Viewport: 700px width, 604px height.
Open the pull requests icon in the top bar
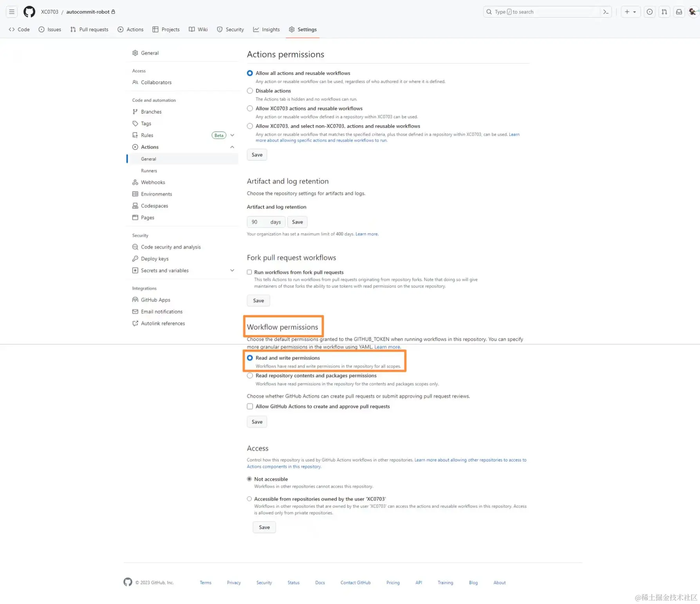[664, 12]
